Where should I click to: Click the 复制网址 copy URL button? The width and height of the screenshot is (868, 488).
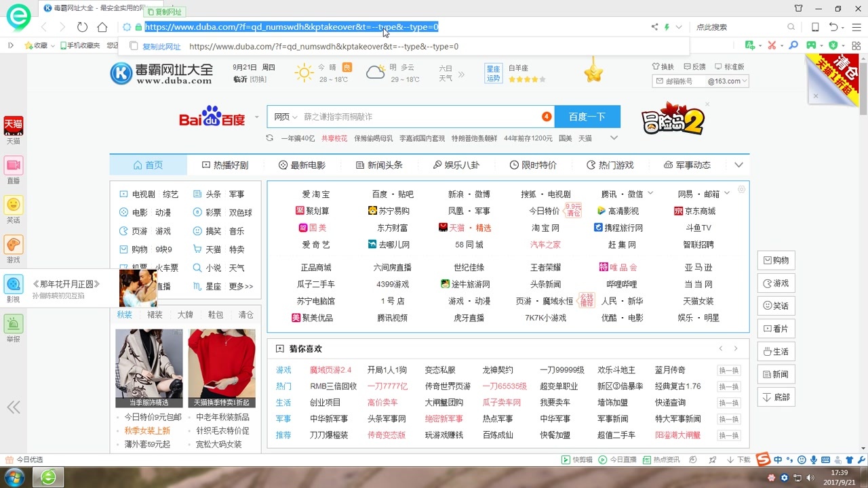click(x=163, y=12)
